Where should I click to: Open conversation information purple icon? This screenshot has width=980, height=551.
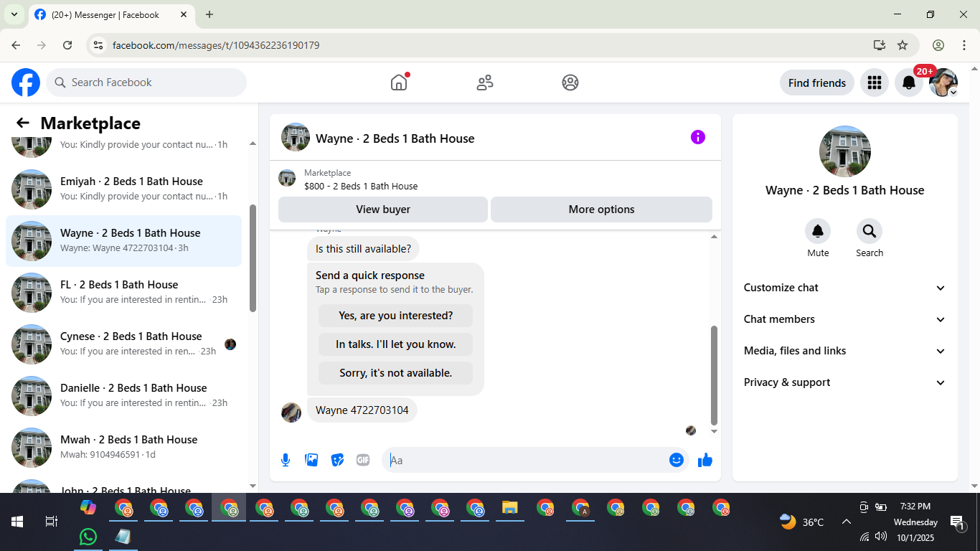pyautogui.click(x=698, y=137)
